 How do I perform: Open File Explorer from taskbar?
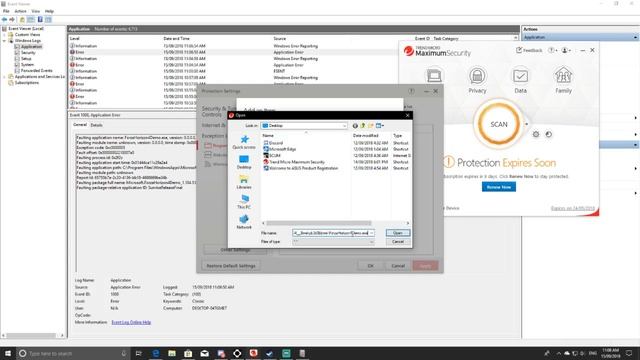pos(172,353)
